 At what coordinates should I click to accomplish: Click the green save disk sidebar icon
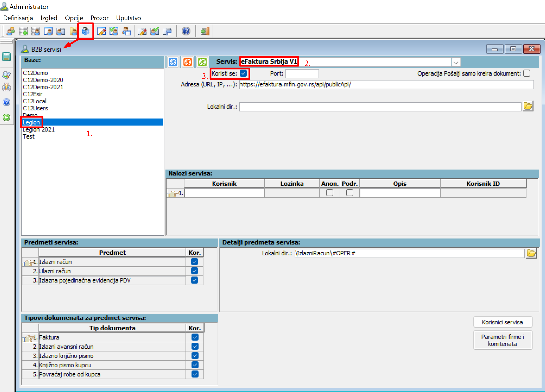(x=7, y=57)
